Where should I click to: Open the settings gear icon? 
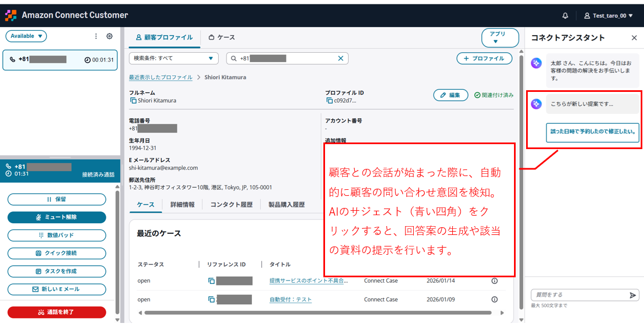109,36
